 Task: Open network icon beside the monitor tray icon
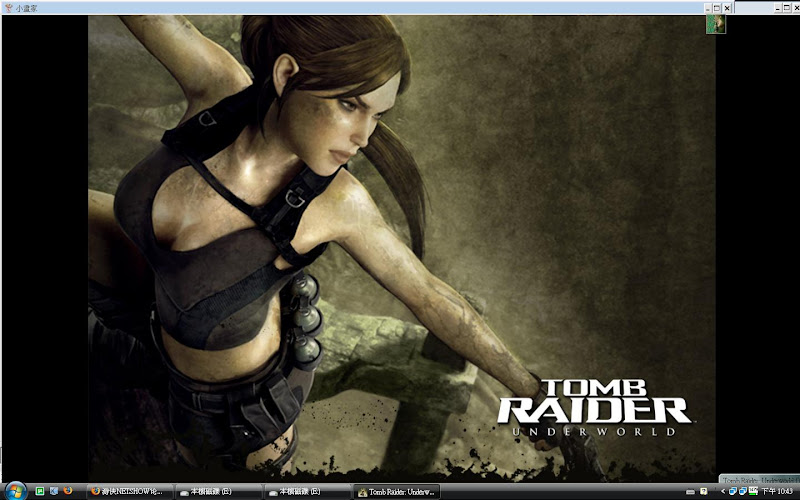coord(743,491)
